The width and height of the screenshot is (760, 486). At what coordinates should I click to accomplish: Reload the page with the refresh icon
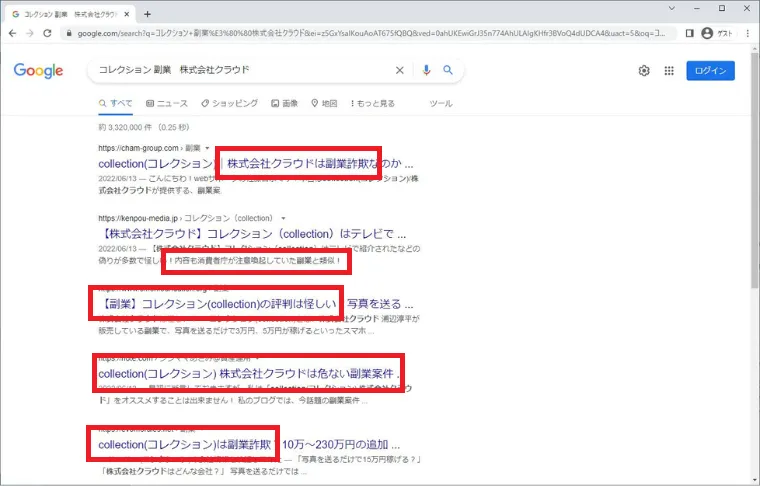click(47, 33)
